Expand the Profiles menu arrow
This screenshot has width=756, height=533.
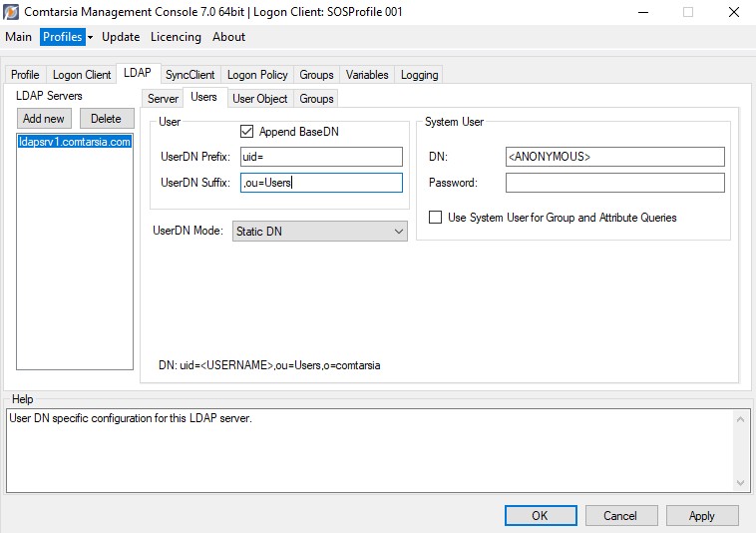pyautogui.click(x=90, y=37)
